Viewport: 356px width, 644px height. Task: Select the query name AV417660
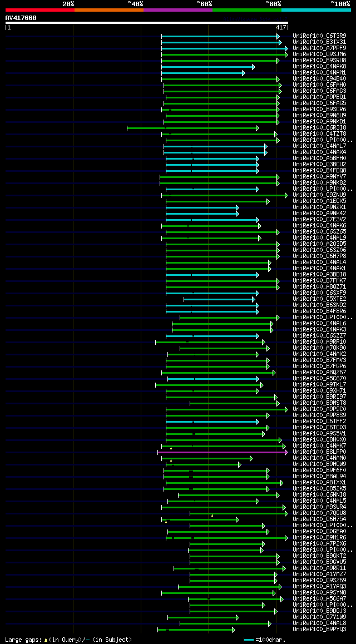click(21, 18)
